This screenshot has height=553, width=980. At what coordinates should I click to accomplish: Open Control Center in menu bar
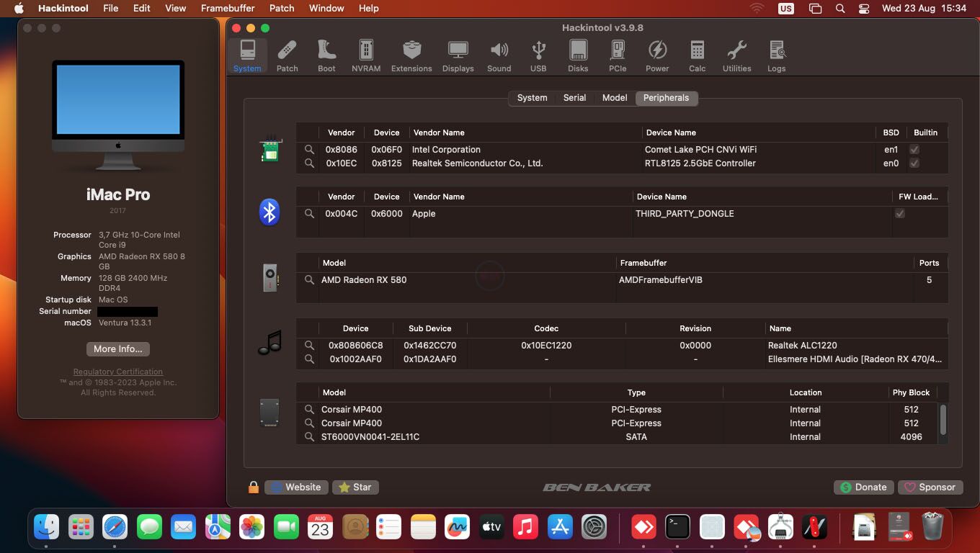coord(864,9)
